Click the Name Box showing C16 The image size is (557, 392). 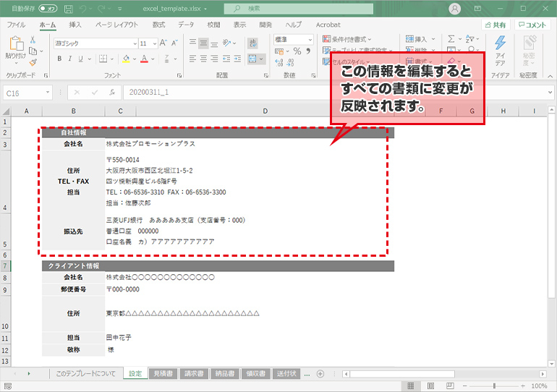(27, 93)
